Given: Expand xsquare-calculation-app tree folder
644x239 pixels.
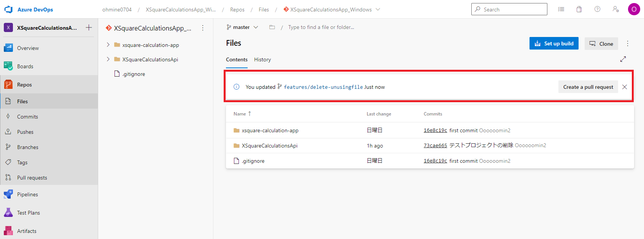Looking at the screenshot, I should pyautogui.click(x=108, y=45).
